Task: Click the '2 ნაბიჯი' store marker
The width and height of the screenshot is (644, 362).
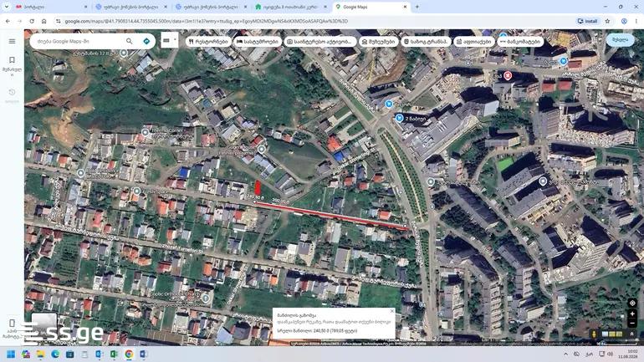Action: (x=399, y=118)
